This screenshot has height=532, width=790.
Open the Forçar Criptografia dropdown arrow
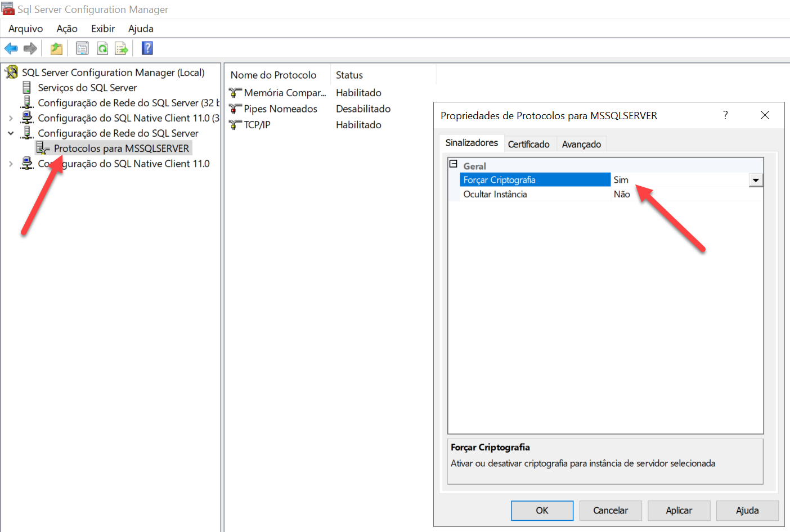coord(756,180)
